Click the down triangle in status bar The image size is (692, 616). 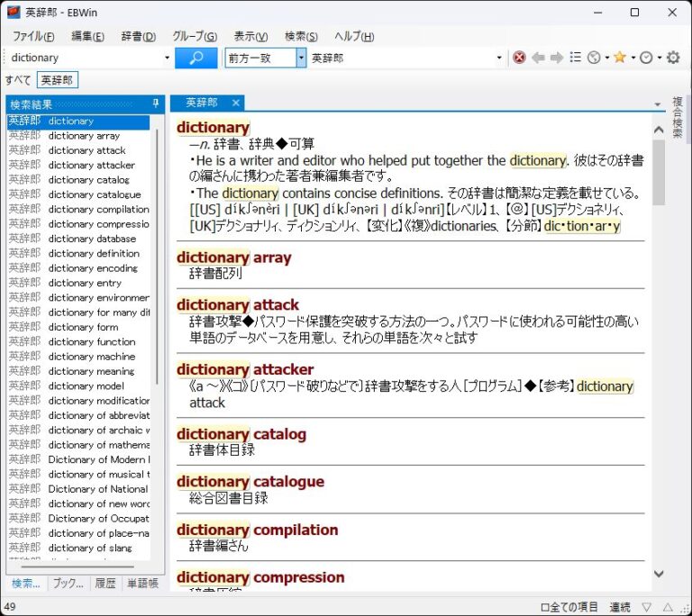646,608
